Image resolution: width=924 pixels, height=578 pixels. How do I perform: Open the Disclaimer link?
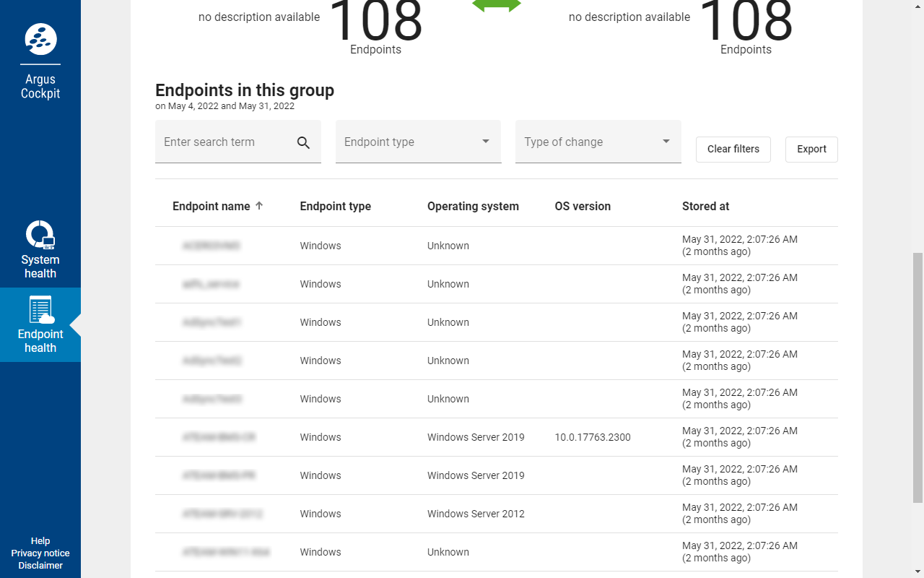click(40, 565)
